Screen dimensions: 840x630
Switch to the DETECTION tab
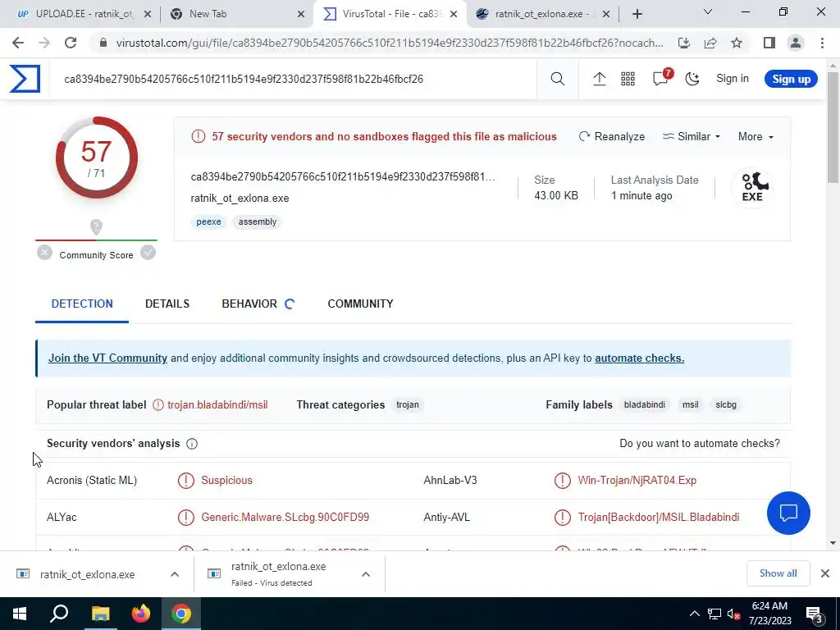click(82, 304)
